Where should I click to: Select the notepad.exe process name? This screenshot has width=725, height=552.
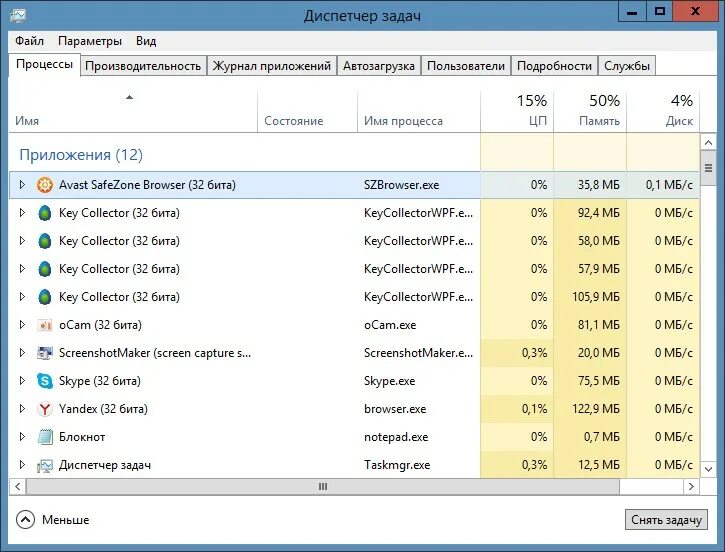[396, 437]
